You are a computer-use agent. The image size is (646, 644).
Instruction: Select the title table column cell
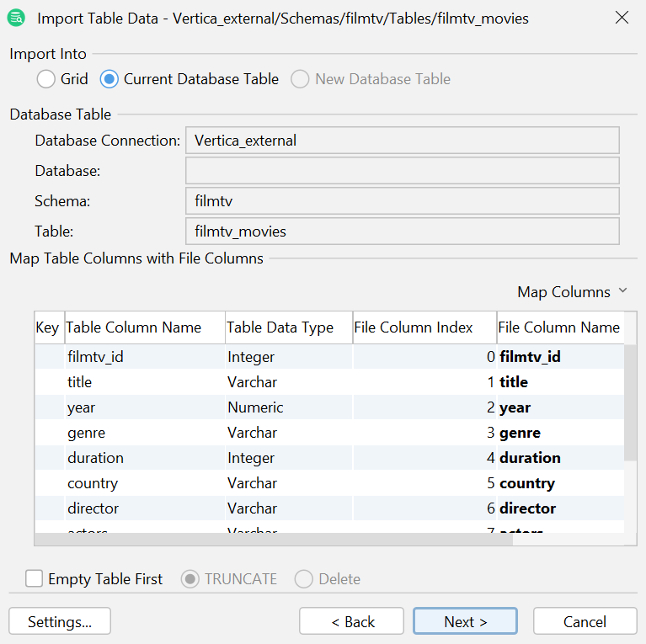(145, 381)
